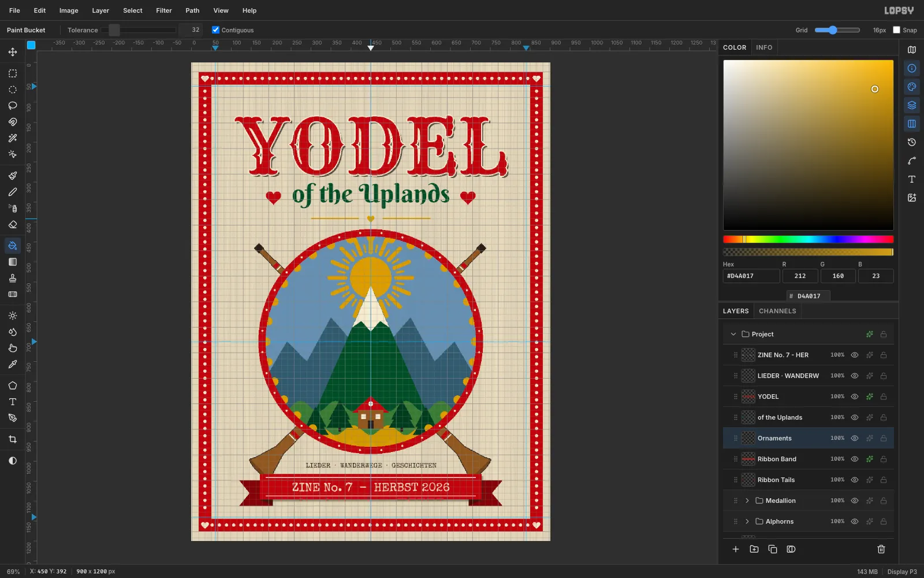Viewport: 924px width, 578px height.
Task: Select the Lasso tool
Action: click(13, 106)
